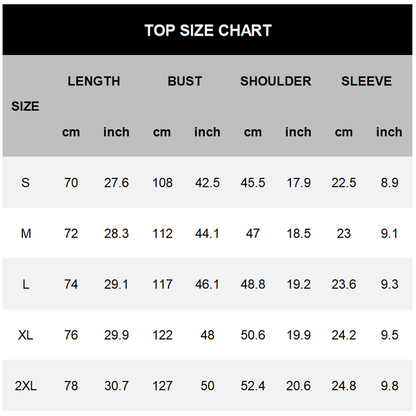Viewport: 416px width, 416px height.
Task: Select the S size row label
Action: (25, 183)
